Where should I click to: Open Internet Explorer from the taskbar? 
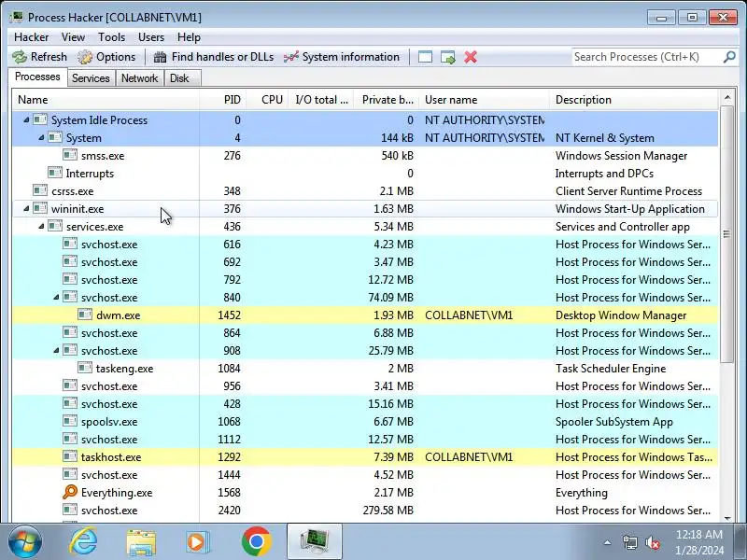tap(83, 542)
